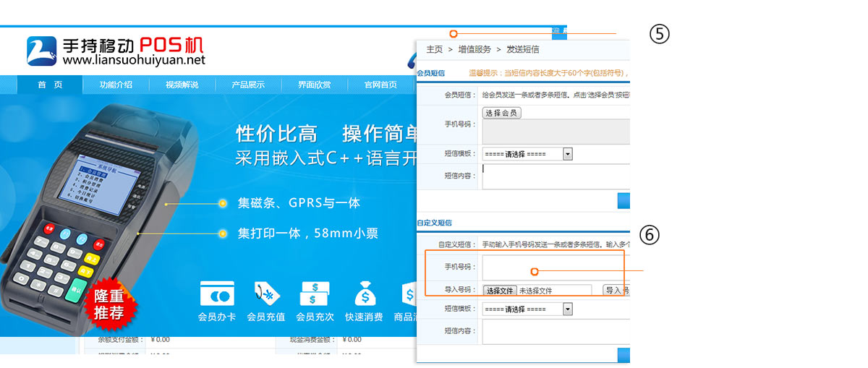
Task: Click the 导入号码 import button
Action: pos(616,291)
